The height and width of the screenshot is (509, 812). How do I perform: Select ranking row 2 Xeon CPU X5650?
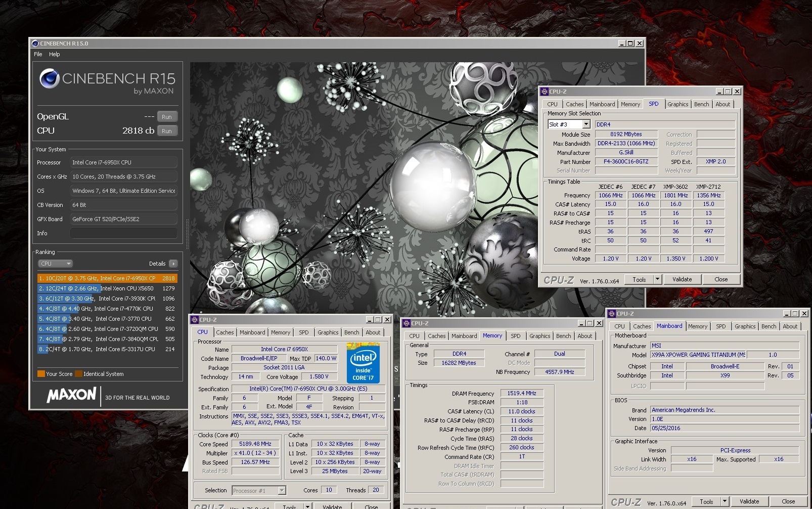tap(107, 288)
